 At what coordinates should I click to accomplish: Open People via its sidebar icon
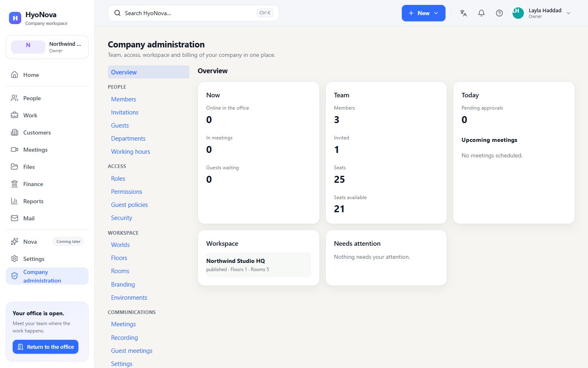[x=15, y=98]
